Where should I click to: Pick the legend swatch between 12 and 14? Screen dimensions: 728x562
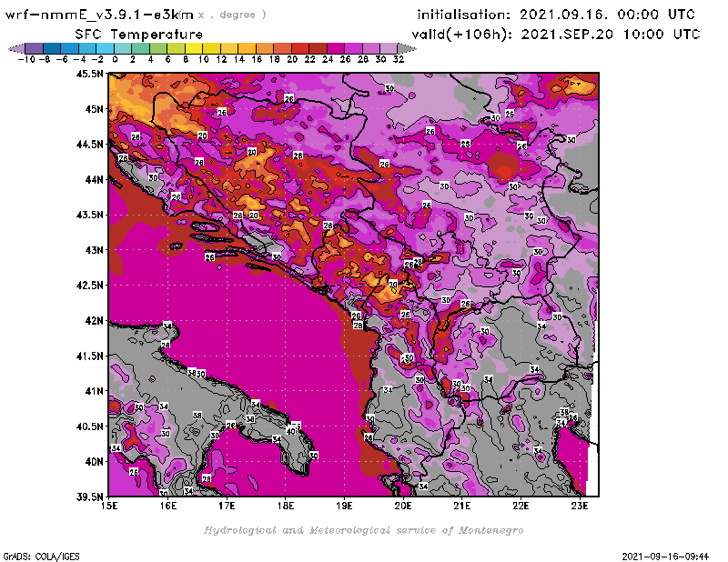tap(229, 48)
